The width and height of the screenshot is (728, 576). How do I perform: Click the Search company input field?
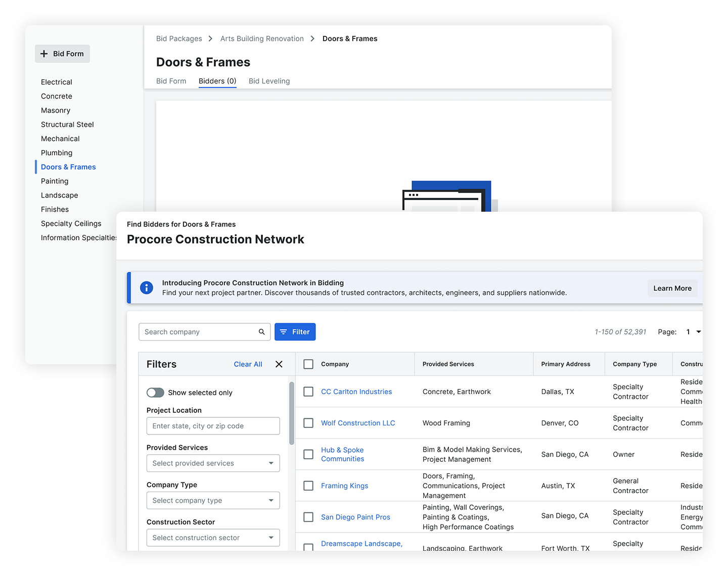click(197, 332)
